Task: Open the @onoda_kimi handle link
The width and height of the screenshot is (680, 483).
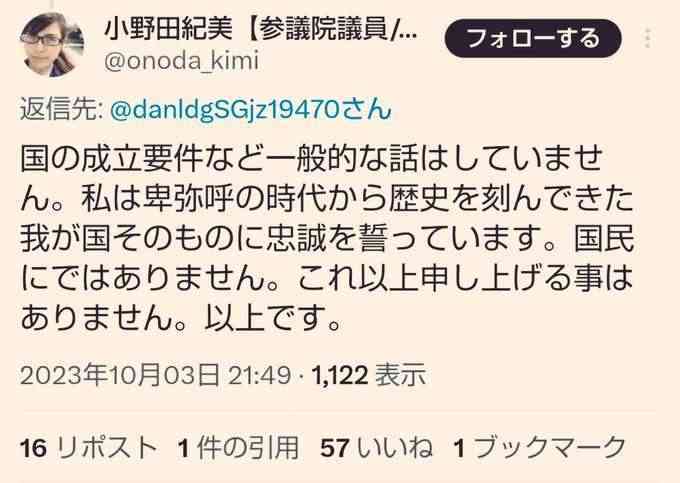Action: [181, 61]
